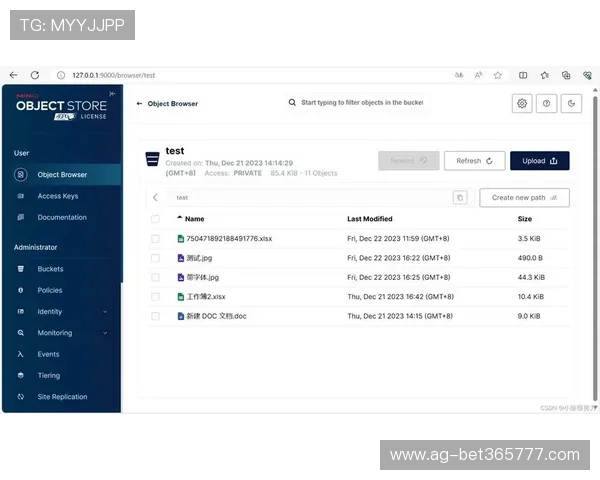The height and width of the screenshot is (480, 600).
Task: Click Create new path button
Action: 524,198
